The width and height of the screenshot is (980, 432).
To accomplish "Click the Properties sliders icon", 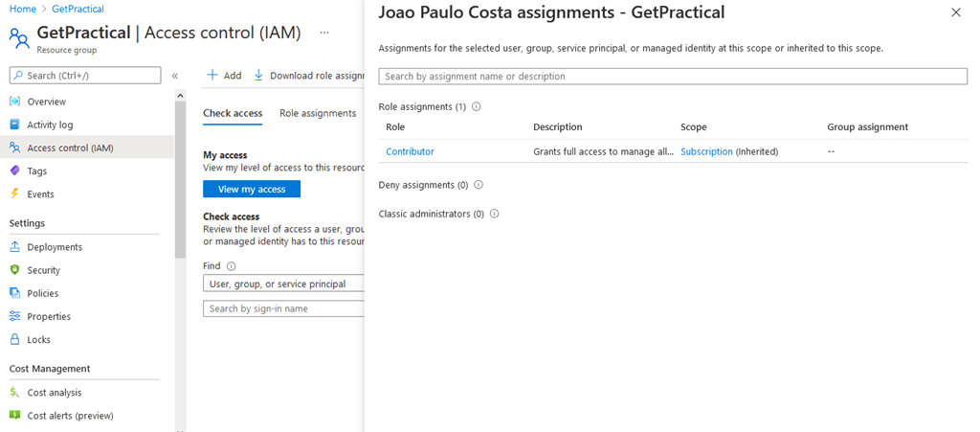I will coord(15,316).
